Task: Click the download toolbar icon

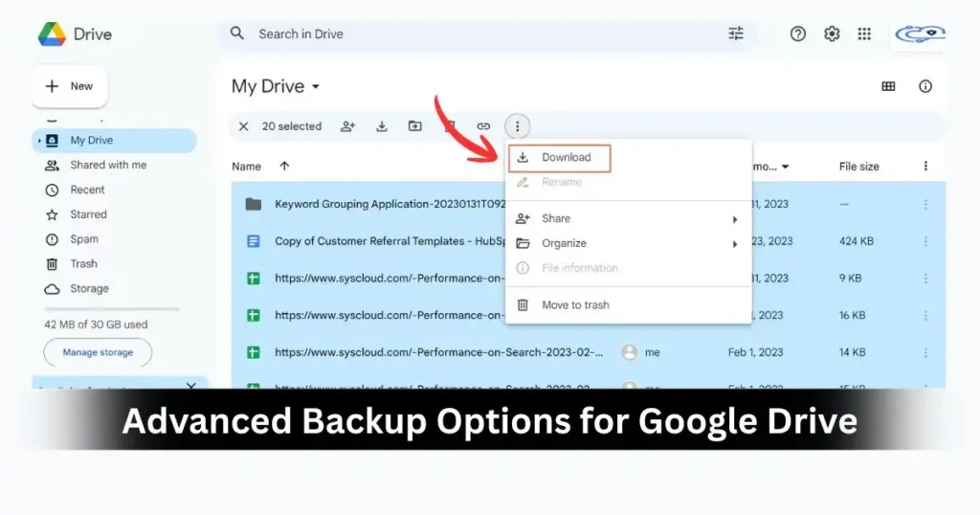Action: 381,126
